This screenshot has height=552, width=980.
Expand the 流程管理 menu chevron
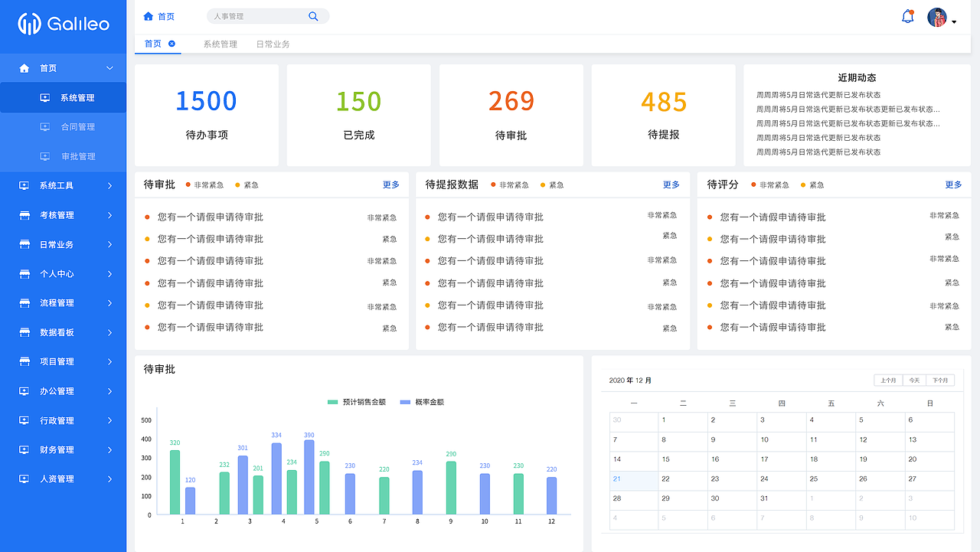(x=110, y=303)
